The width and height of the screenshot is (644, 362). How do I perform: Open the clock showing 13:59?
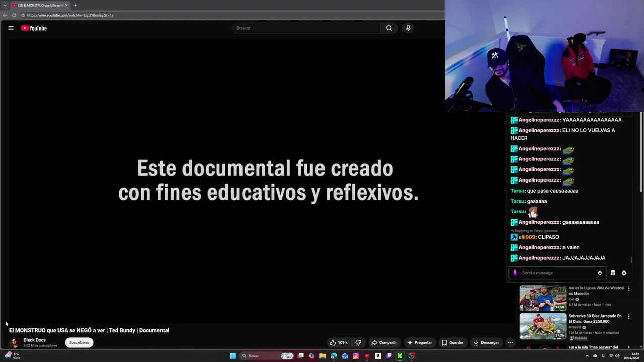631,356
